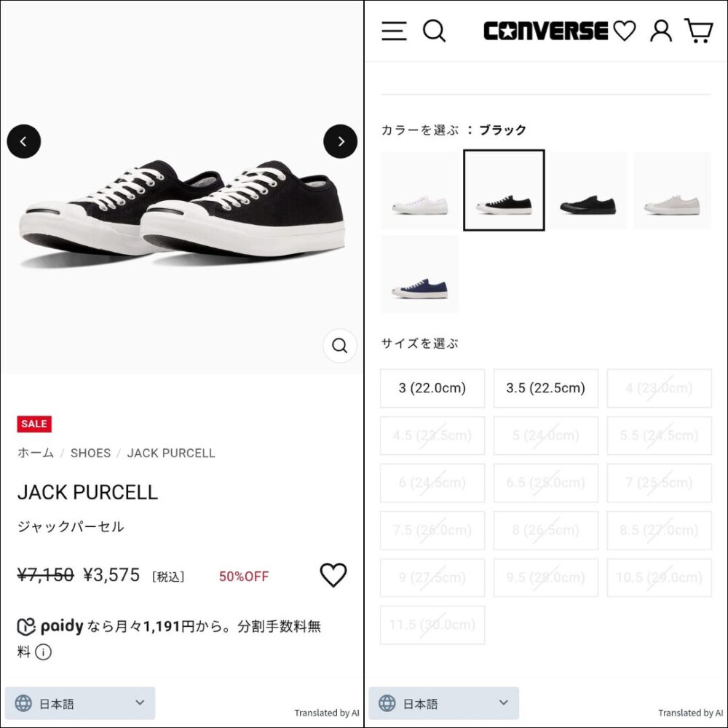The height and width of the screenshot is (728, 728).
Task: Show next product image arrow
Action: tap(340, 142)
